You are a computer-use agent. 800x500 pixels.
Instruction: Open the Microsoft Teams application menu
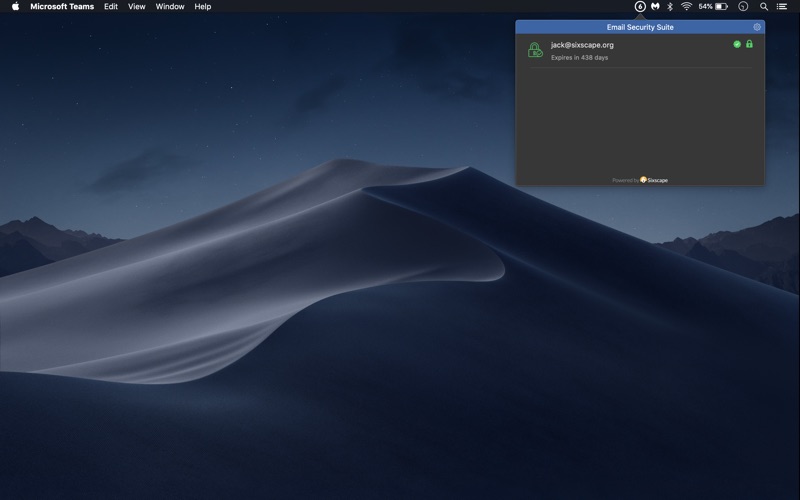pyautogui.click(x=62, y=7)
